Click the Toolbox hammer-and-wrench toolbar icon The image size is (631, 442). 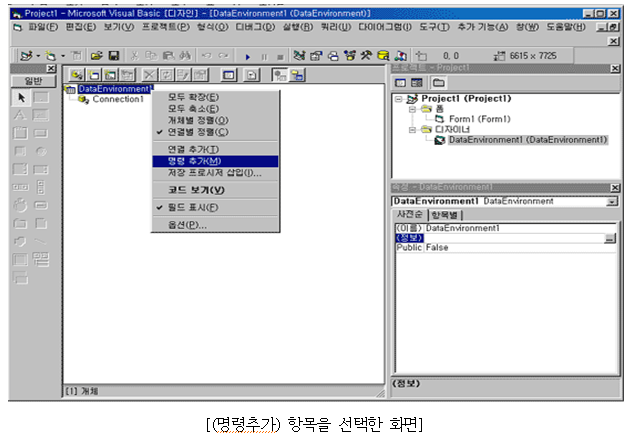click(366, 56)
